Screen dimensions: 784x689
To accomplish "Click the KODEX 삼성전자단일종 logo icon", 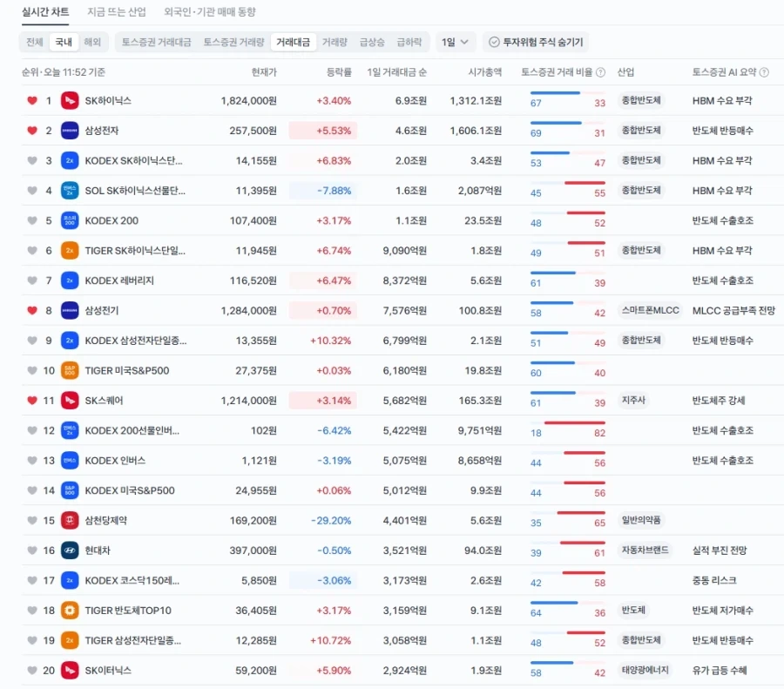I will [x=70, y=341].
